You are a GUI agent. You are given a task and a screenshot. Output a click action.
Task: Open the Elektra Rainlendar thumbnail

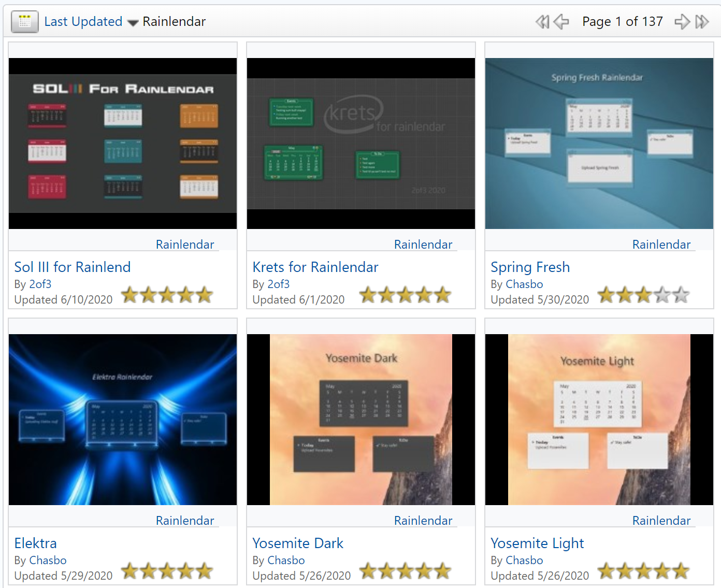click(x=123, y=420)
